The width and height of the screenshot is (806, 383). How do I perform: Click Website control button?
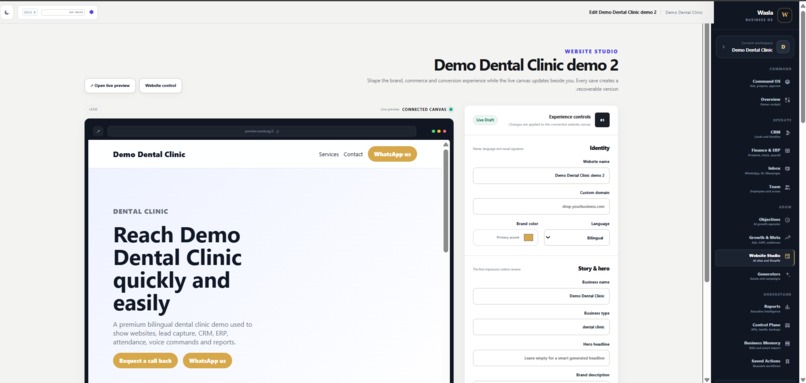[160, 85]
